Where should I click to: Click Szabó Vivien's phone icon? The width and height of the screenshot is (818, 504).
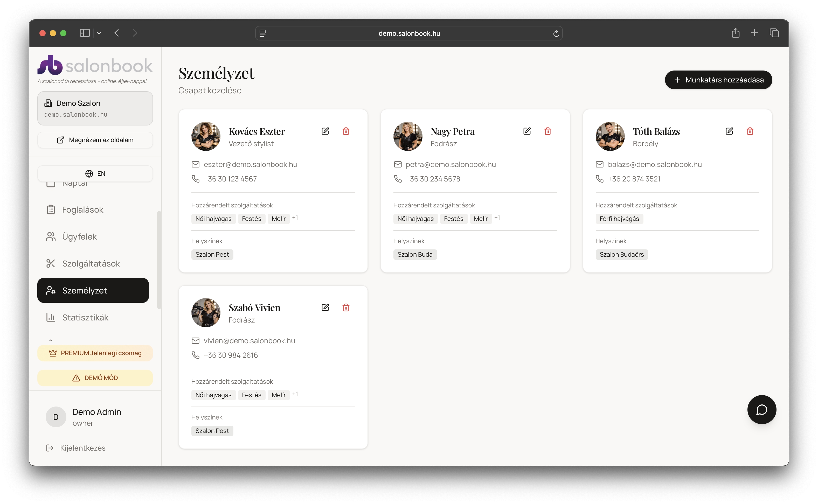click(x=195, y=355)
